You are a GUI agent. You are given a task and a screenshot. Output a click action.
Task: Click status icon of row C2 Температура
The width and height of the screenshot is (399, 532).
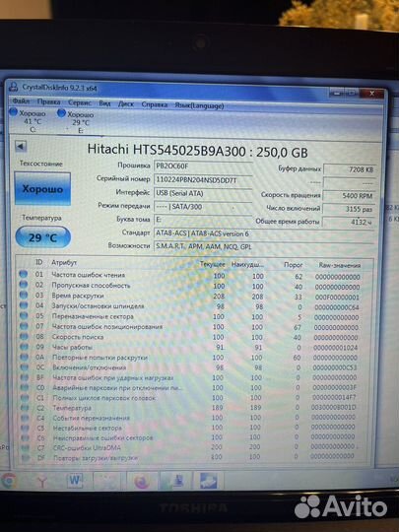point(25,408)
